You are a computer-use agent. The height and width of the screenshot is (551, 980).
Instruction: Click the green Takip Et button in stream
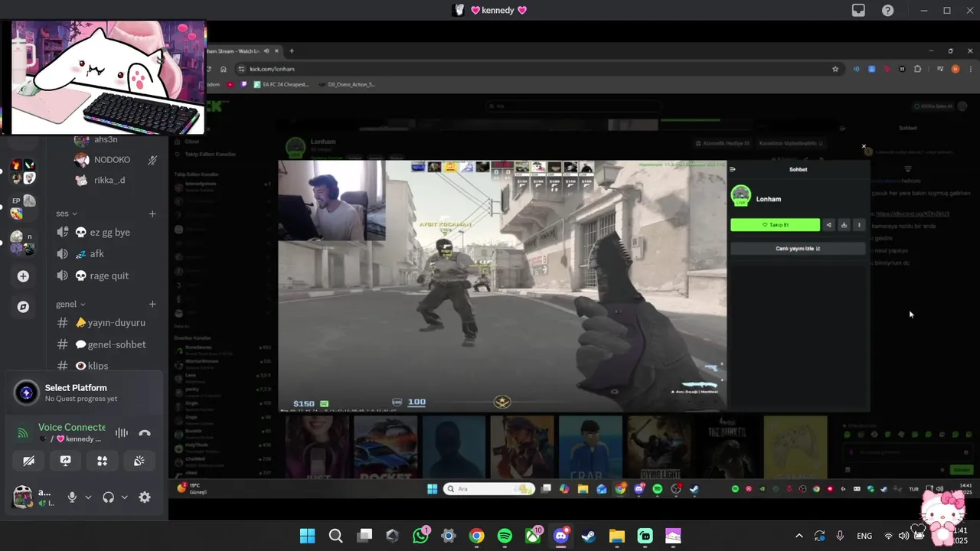775,225
